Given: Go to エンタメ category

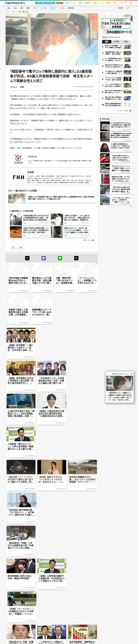Looking at the screenshot, I should tap(44, 8).
